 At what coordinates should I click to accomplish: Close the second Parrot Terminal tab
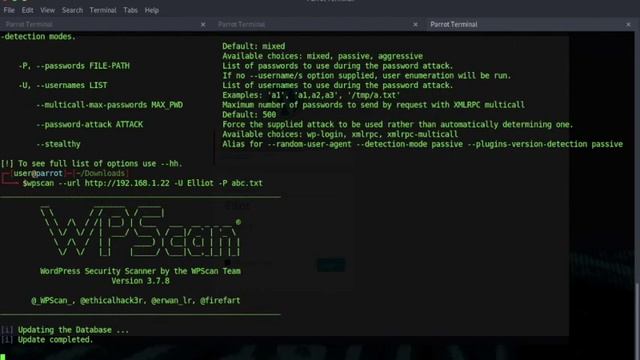coord(415,24)
